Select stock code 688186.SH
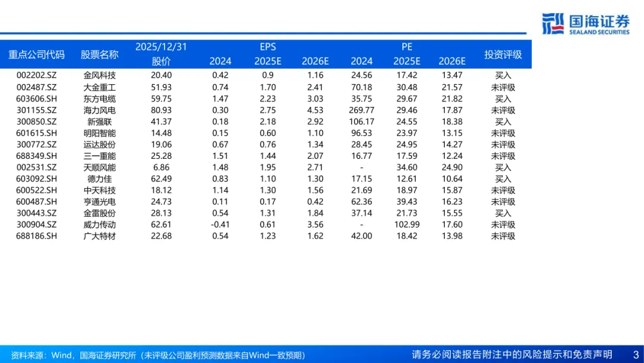The height and width of the screenshot is (363, 644). click(x=36, y=236)
